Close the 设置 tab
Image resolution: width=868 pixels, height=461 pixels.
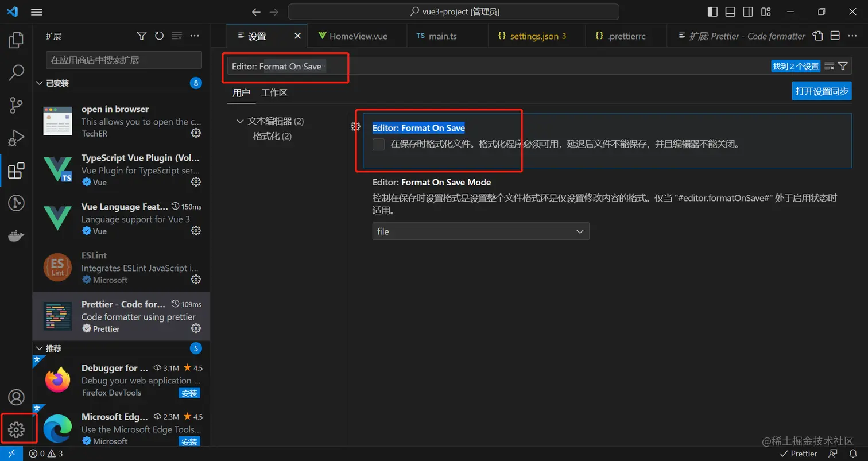[298, 36]
